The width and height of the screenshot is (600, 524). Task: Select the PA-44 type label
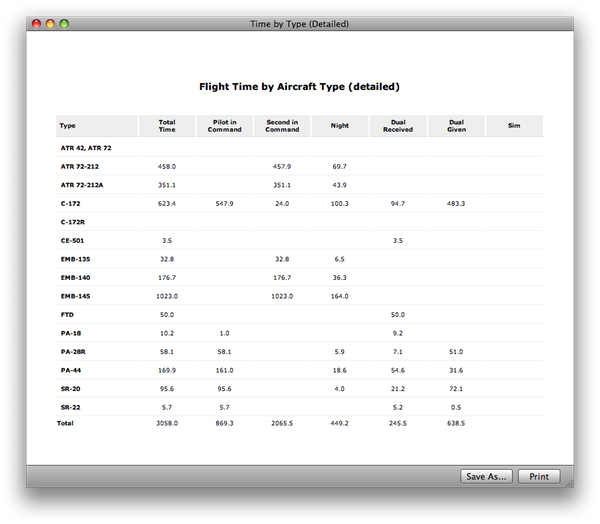click(71, 370)
